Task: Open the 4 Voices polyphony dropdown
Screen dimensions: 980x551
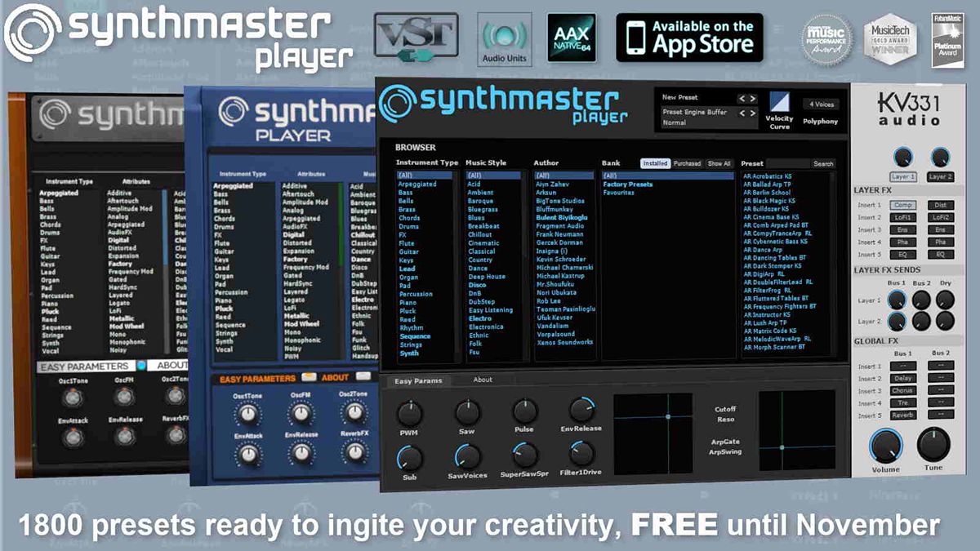Action: coord(820,104)
